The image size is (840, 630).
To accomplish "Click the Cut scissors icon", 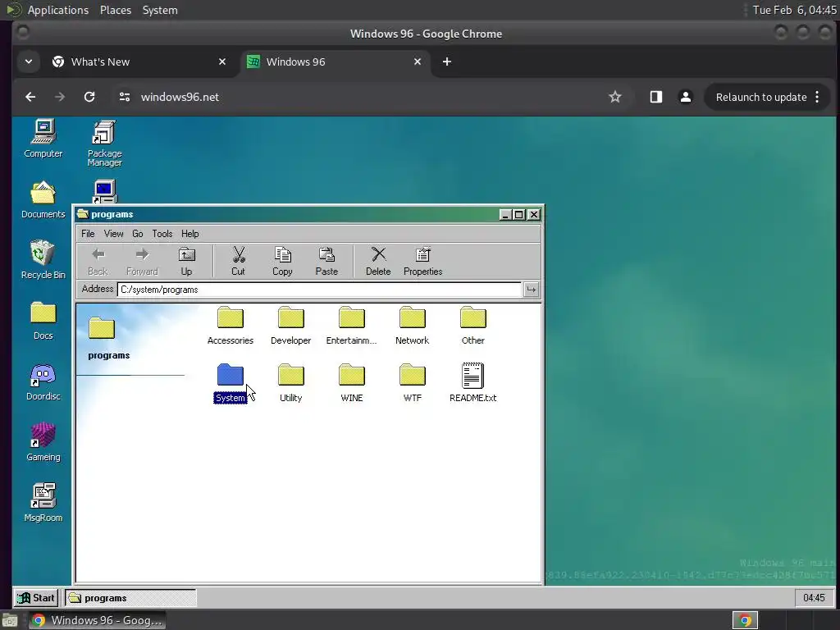I will (x=239, y=262).
